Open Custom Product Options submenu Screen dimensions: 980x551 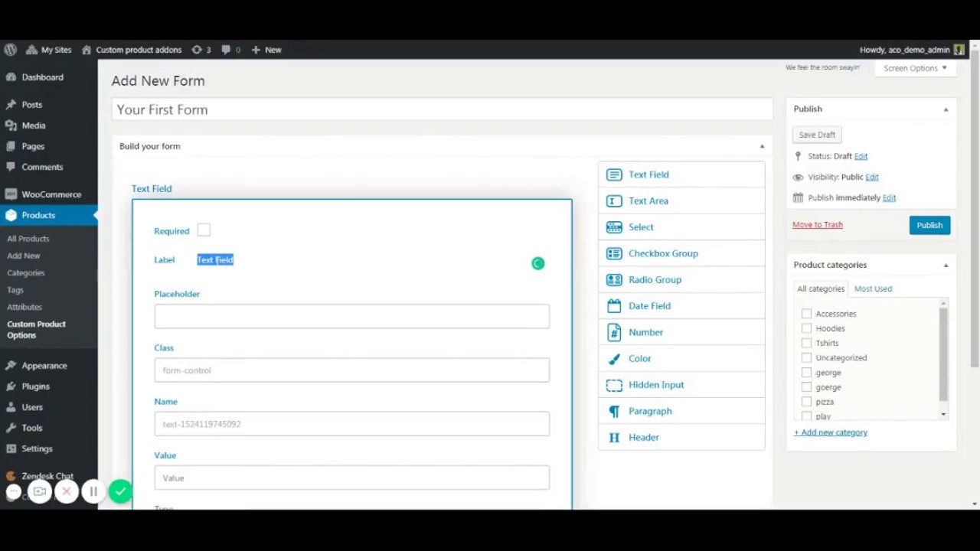[36, 330]
